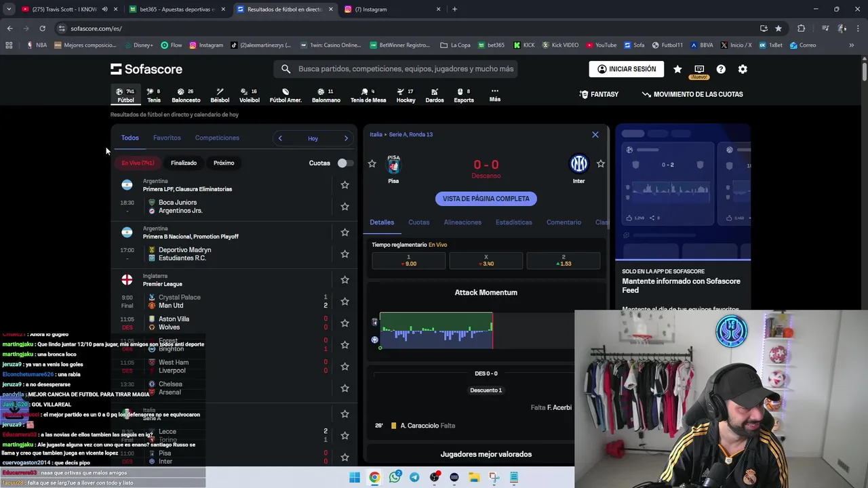Click INICIAR SESIÓN button
This screenshot has height=488, width=868.
tap(627, 69)
